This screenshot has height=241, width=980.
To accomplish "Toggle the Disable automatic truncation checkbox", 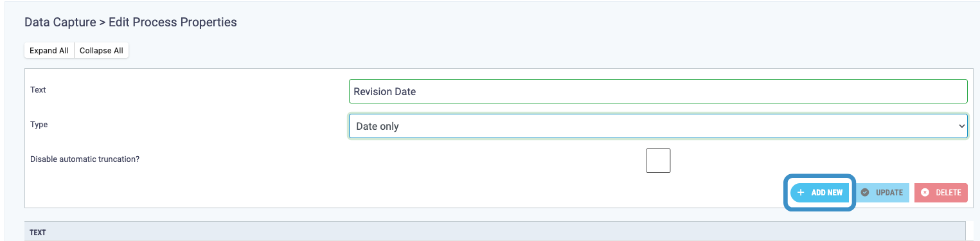I will (x=658, y=161).
